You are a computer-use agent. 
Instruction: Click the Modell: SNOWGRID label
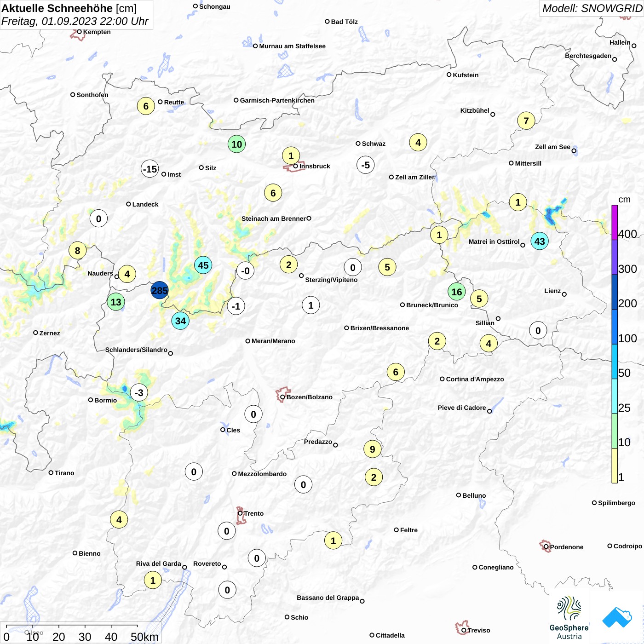[592, 8]
